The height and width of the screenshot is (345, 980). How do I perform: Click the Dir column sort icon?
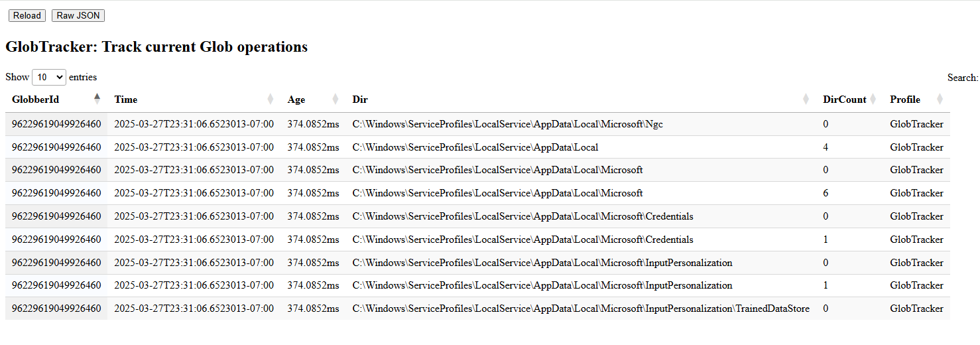pos(806,100)
